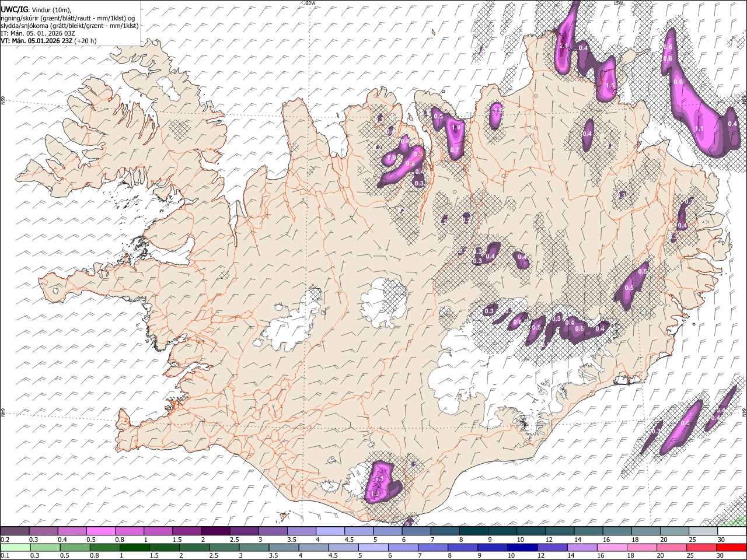This screenshot has height=560, width=747.
Task: Click the 0.5 bright pink swatch in top legend row
Action: click(100, 531)
